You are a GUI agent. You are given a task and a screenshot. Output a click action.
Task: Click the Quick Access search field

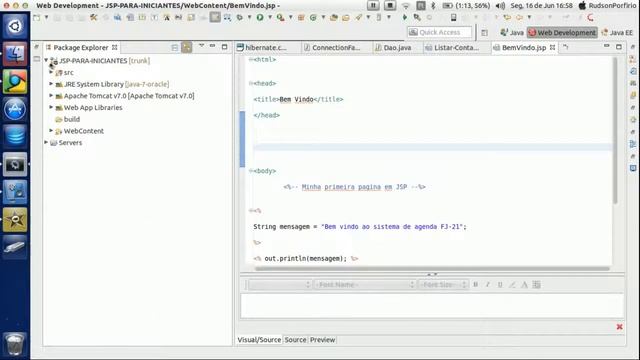440,32
